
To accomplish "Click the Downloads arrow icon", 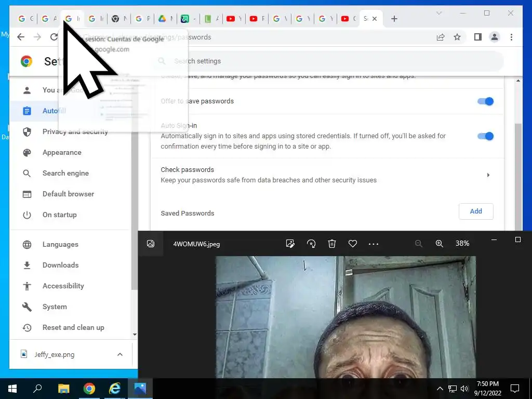I will (x=27, y=265).
